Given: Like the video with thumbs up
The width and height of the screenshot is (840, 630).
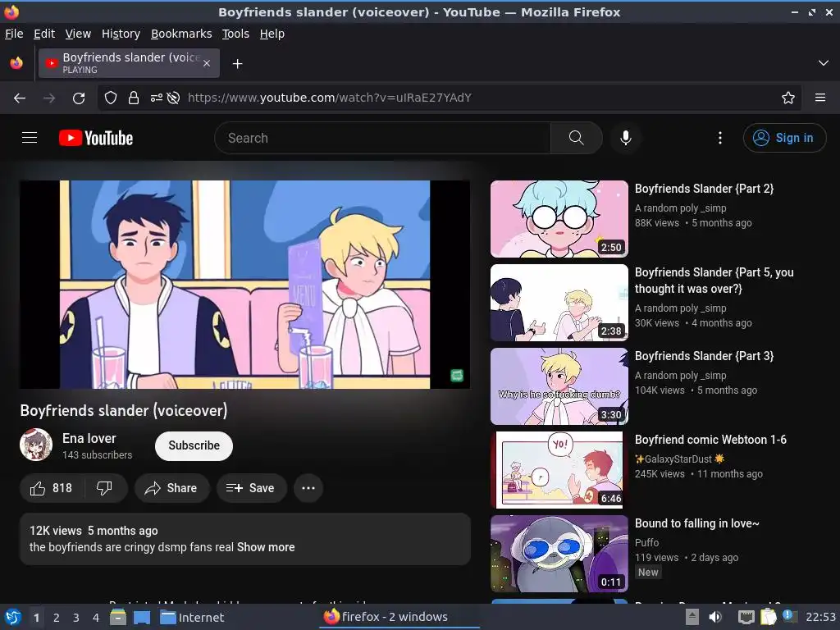Looking at the screenshot, I should click(x=52, y=488).
